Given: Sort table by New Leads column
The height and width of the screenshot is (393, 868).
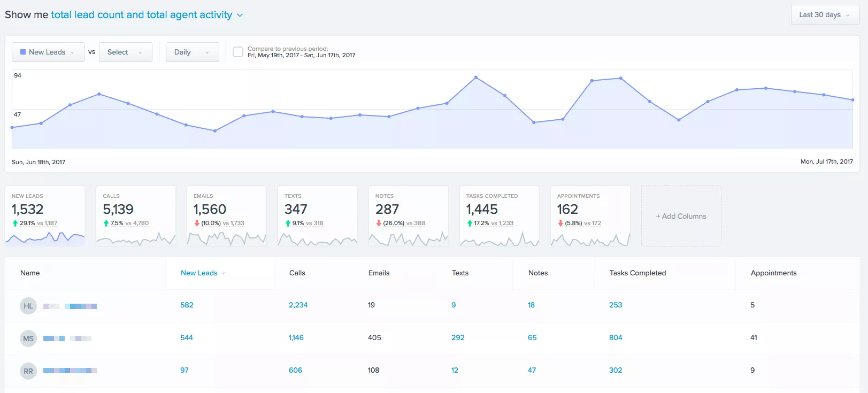Looking at the screenshot, I should [x=199, y=273].
